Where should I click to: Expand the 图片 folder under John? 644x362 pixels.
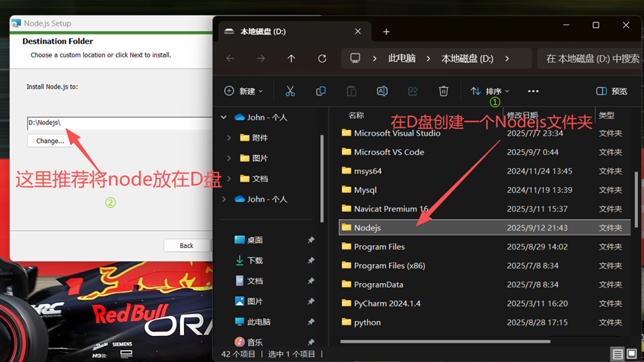point(229,158)
